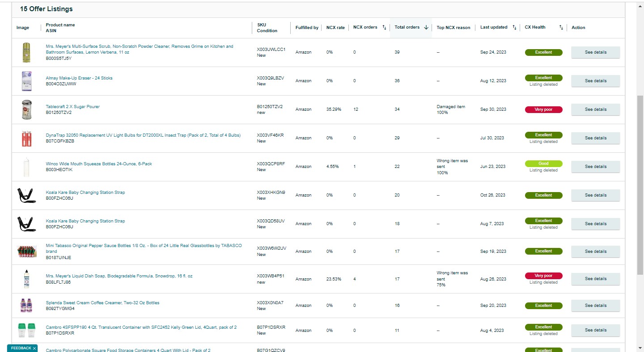Click the Fulfilled by column header
The width and height of the screenshot is (644, 352).
coord(307,28)
